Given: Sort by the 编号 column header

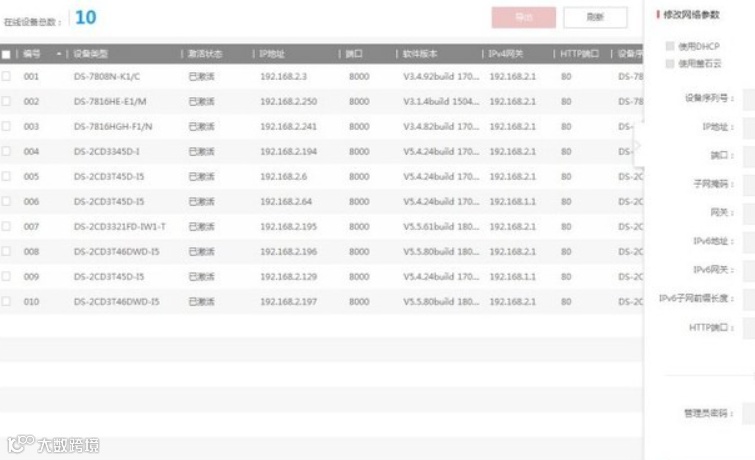Looking at the screenshot, I should coord(32,53).
